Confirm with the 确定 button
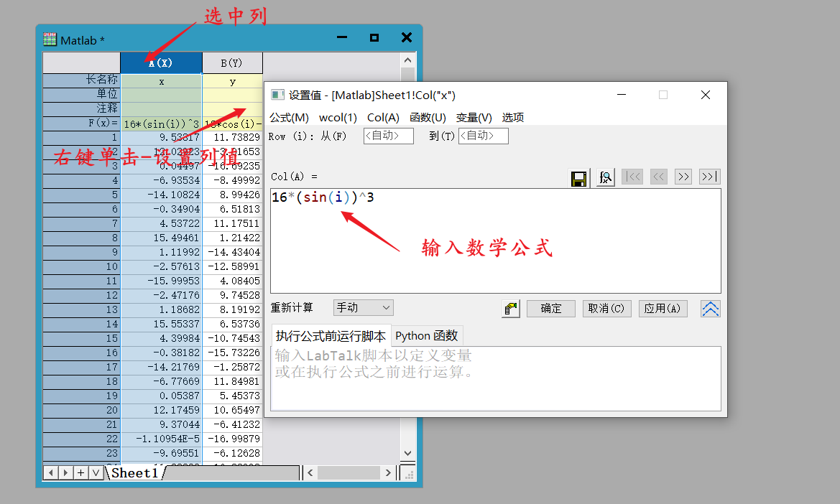 [x=550, y=309]
